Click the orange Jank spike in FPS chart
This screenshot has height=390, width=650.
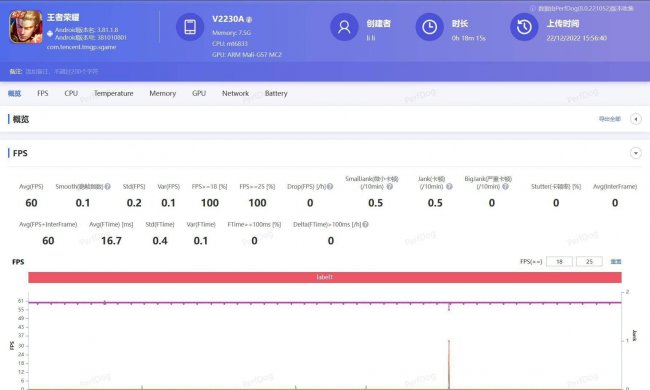click(x=449, y=364)
